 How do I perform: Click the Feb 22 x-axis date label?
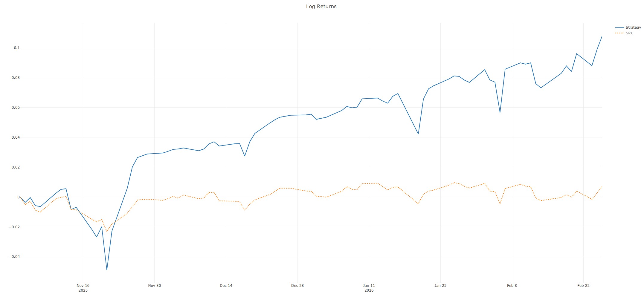click(583, 286)
